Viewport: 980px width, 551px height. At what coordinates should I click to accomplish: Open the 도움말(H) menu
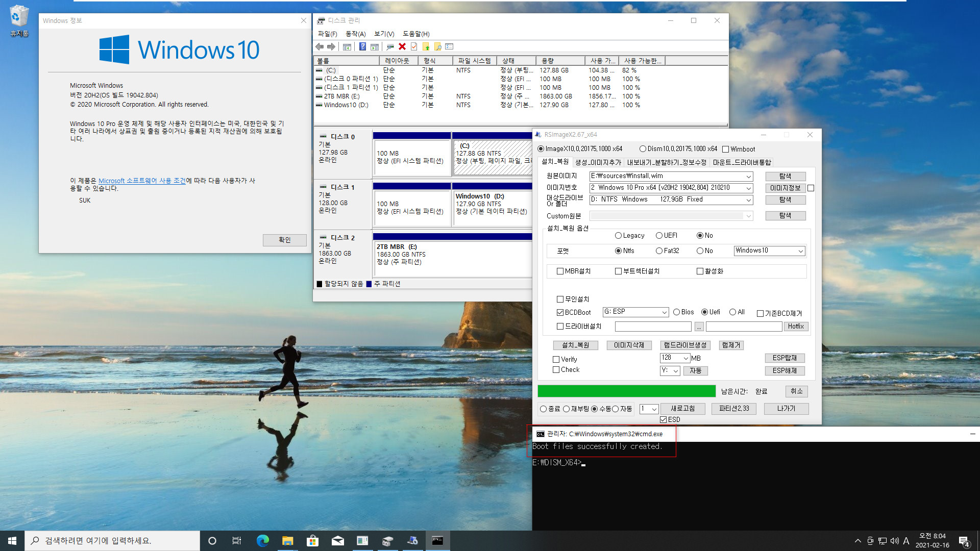point(416,34)
